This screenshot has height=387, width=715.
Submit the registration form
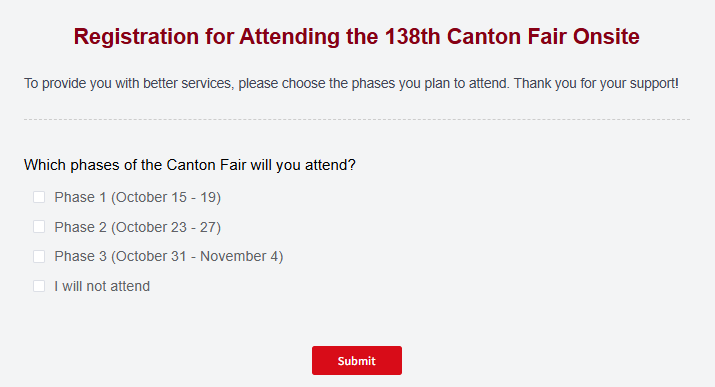pos(357,361)
